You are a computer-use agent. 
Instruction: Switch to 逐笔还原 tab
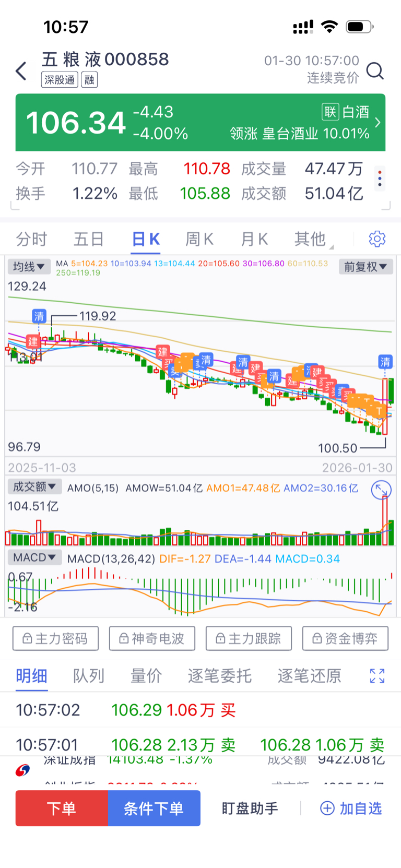coord(310,676)
